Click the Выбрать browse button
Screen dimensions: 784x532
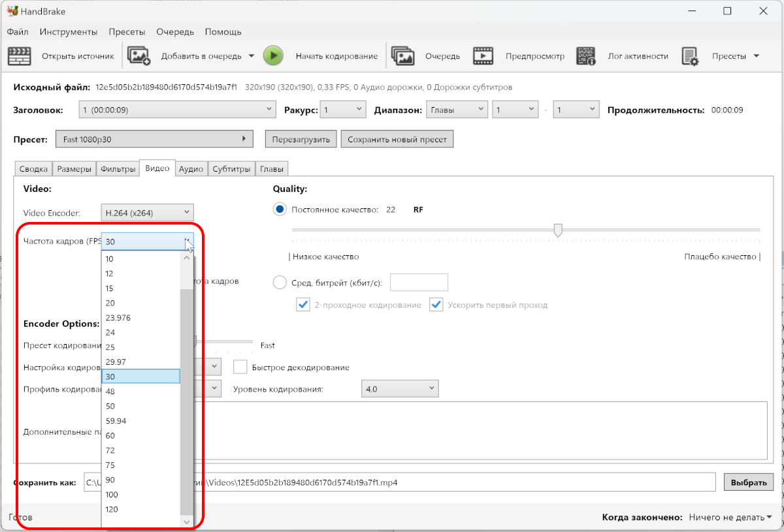[749, 482]
